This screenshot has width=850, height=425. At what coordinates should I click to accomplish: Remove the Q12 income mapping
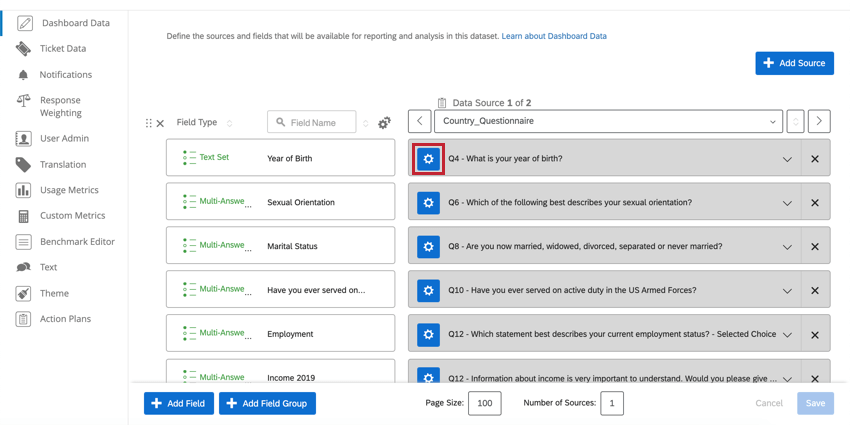pos(814,378)
